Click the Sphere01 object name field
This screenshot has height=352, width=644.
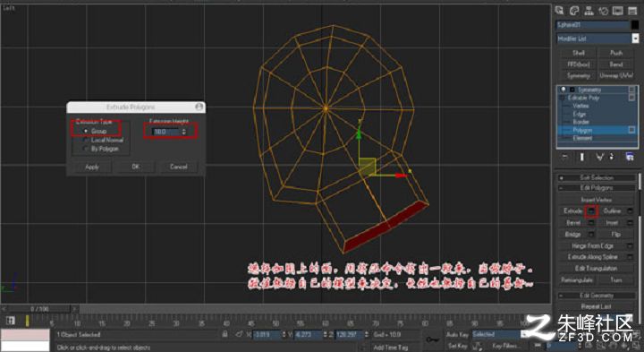[593, 25]
